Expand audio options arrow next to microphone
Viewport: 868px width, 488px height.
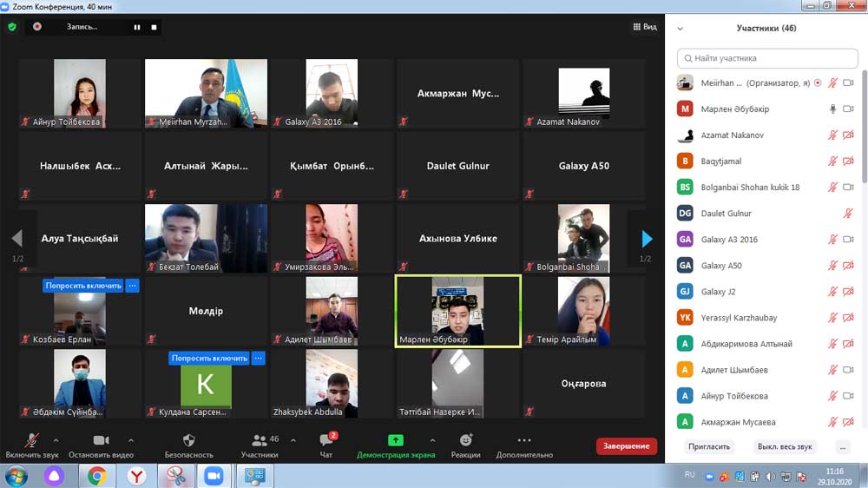pos(56,440)
